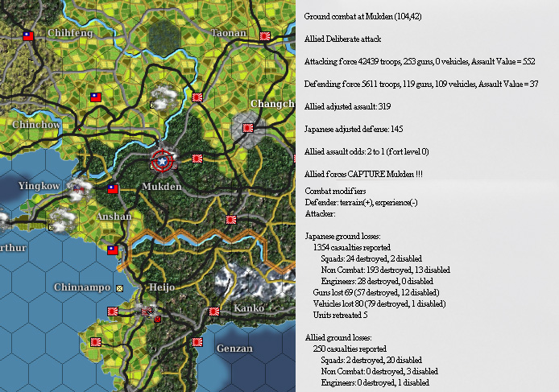Select the Japanese flag just east of Mukden
This screenshot has width=559, height=392.
[x=197, y=159]
